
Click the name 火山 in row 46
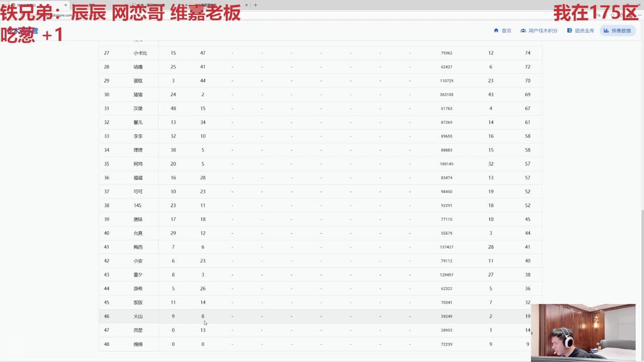click(138, 316)
